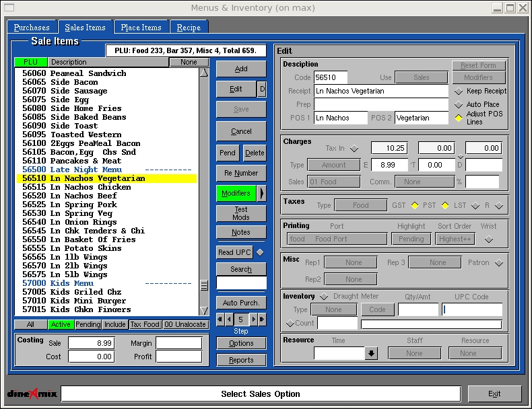Select the Active filter
Image resolution: width=532 pixels, height=409 pixels.
[61, 325]
